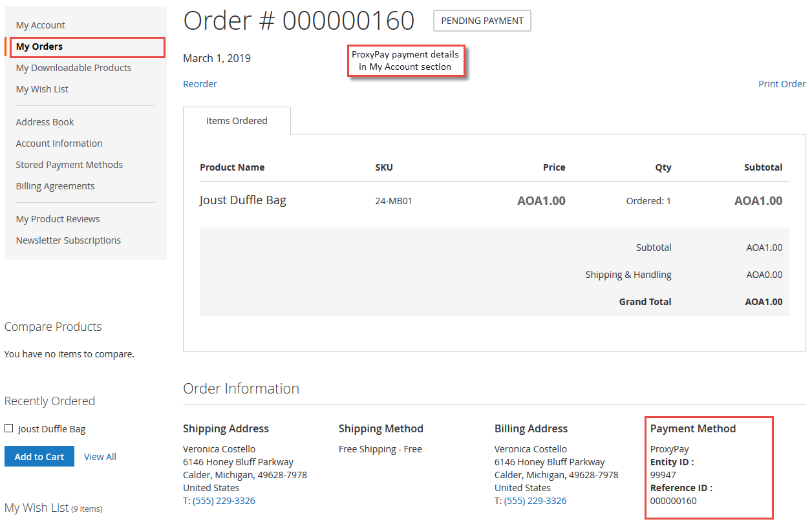Open Address Book

tap(45, 122)
